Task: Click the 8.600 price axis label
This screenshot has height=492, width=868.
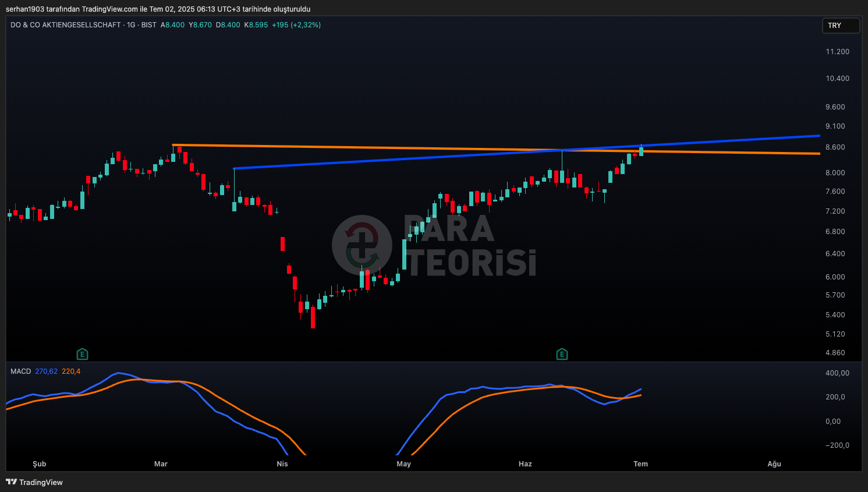Action: [x=835, y=147]
